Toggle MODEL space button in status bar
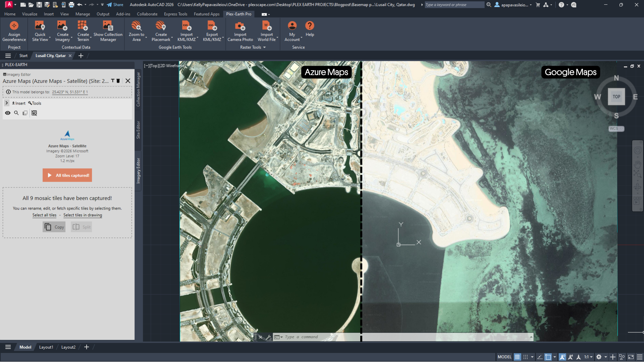 pos(504,357)
